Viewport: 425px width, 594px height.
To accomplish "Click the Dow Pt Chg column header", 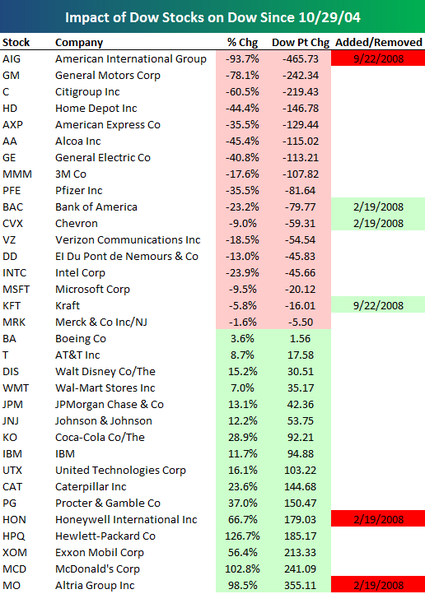I will tap(300, 42).
